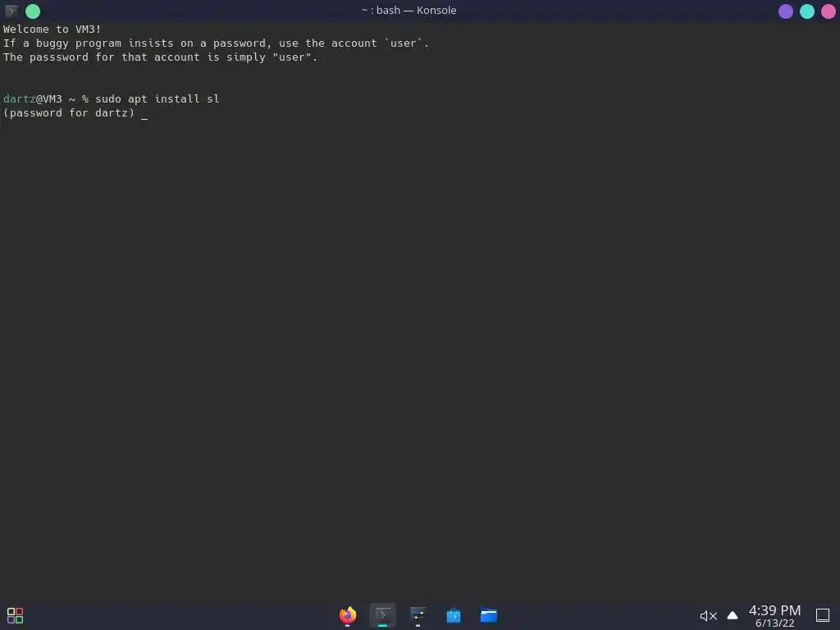The height and width of the screenshot is (630, 840).
Task: Click the '(password for dartz)' prompt text
Action: (x=69, y=113)
